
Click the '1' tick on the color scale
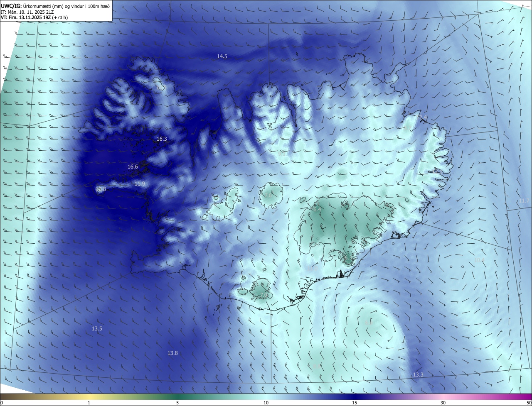point(89,403)
